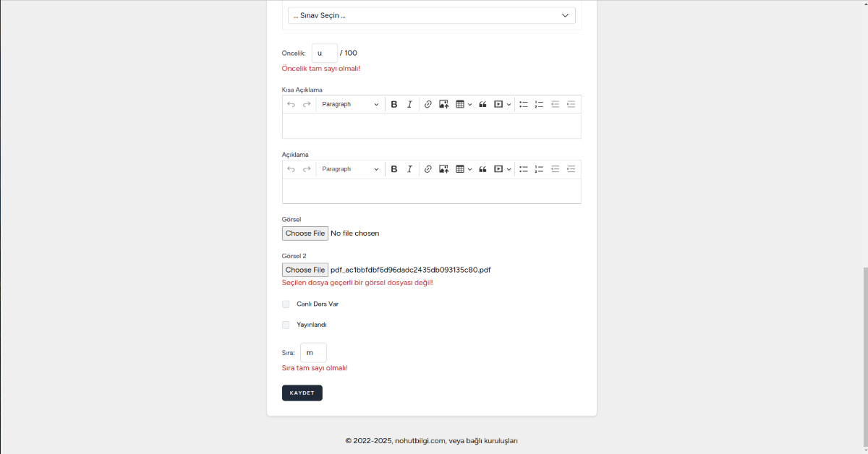The width and height of the screenshot is (868, 454).
Task: Focus the Sıra number field
Action: coord(313,353)
